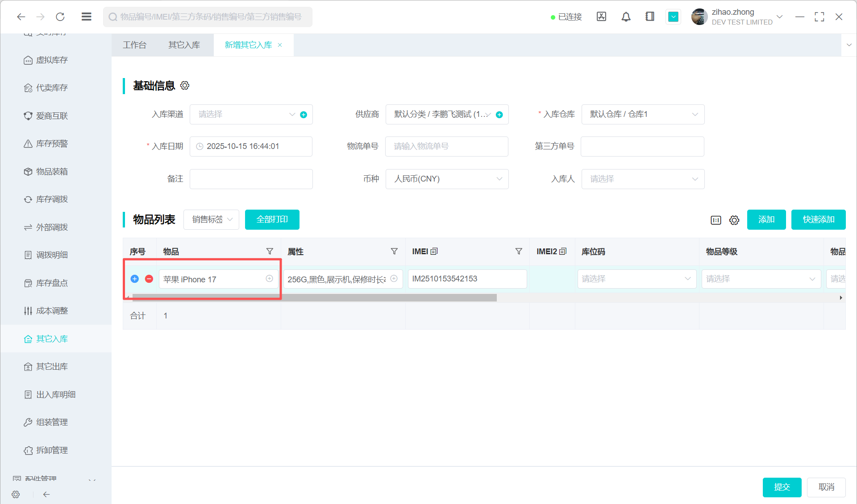Image resolution: width=857 pixels, height=504 pixels.
Task: Click the red remove row icon
Action: click(x=149, y=279)
